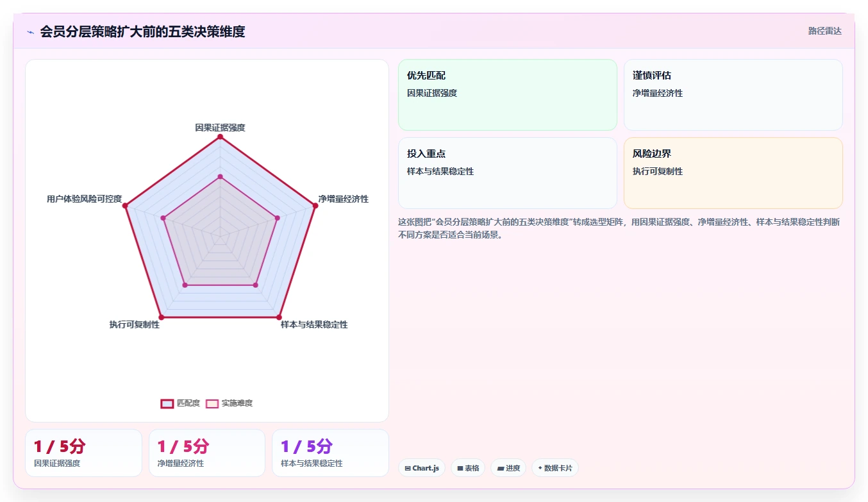Select the 数据卡片 tag chip
The width and height of the screenshot is (868, 502).
555,468
